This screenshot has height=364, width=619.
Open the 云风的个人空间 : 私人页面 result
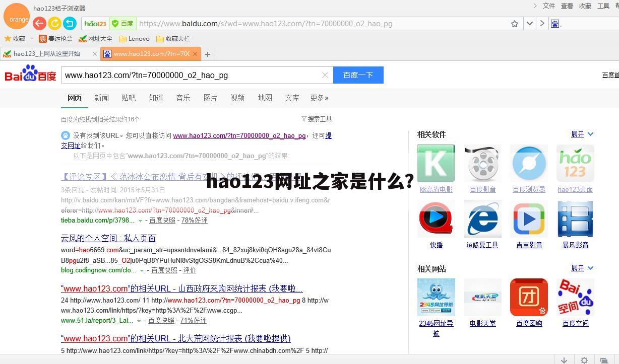[x=108, y=238]
